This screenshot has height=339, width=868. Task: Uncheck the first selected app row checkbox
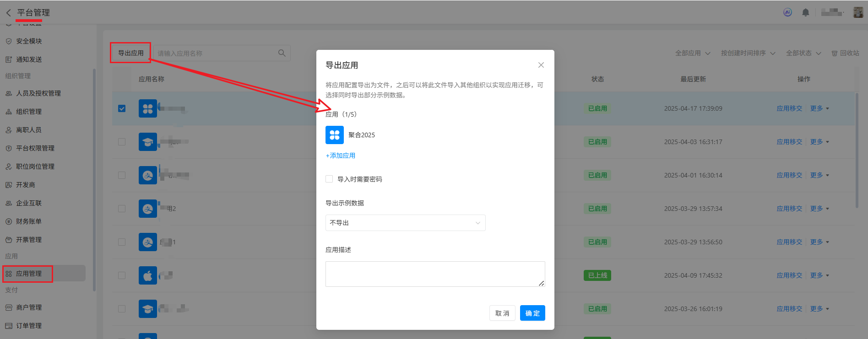122,108
